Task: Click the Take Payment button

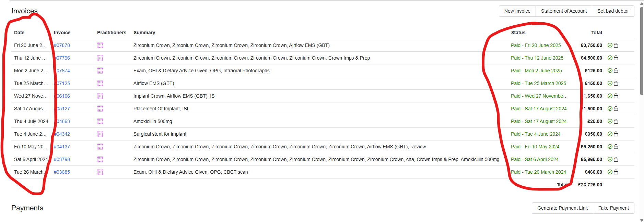Action: click(613, 208)
